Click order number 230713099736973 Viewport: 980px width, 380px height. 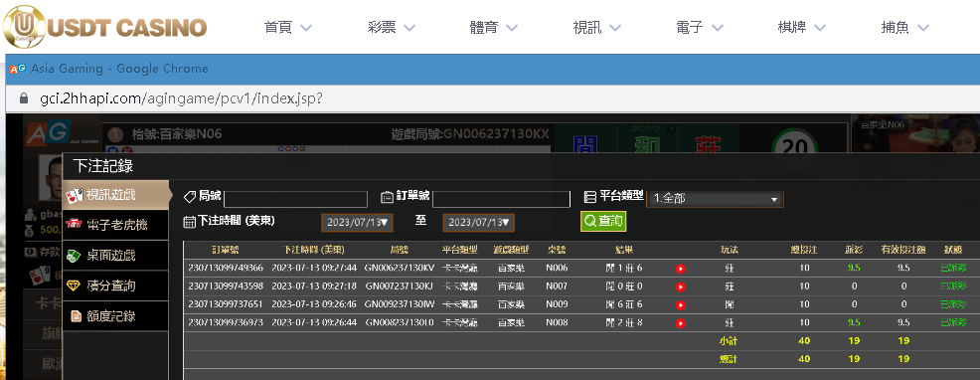(225, 322)
